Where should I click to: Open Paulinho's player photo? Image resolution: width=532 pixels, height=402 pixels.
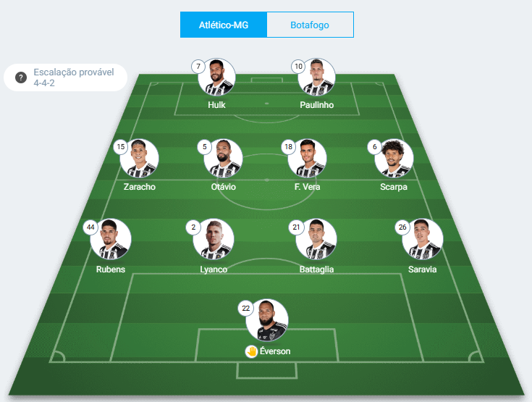pos(316,77)
